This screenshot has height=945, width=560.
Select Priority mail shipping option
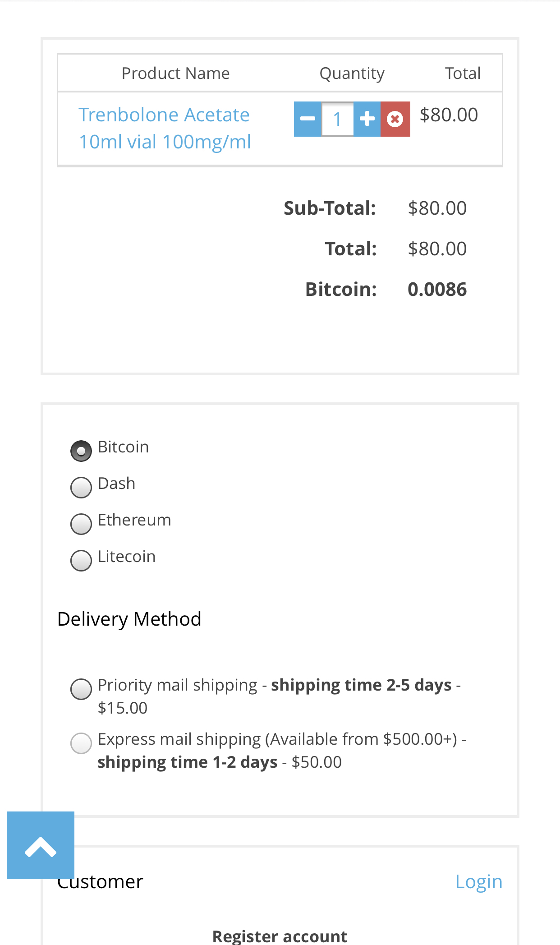pyautogui.click(x=81, y=689)
